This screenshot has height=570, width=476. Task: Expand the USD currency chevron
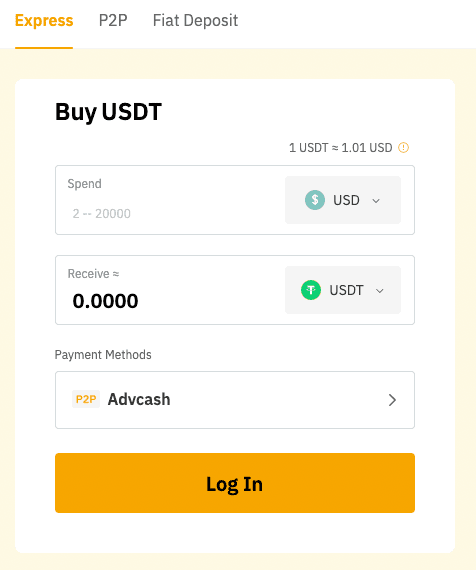tap(376, 201)
